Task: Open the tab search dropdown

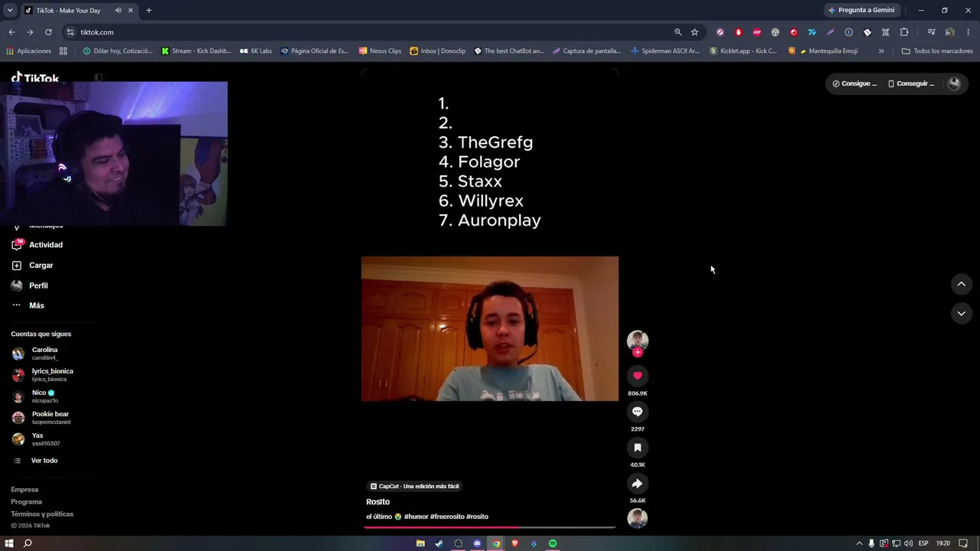Action: [10, 11]
